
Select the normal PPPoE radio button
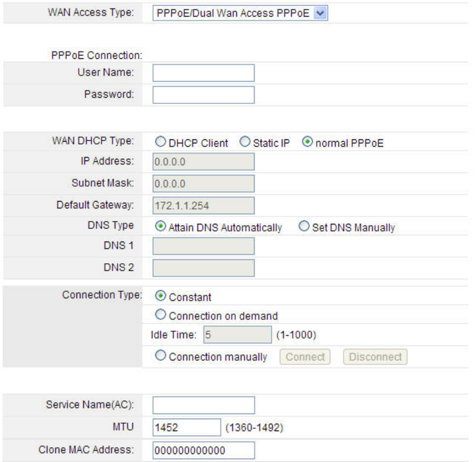pyautogui.click(x=307, y=142)
